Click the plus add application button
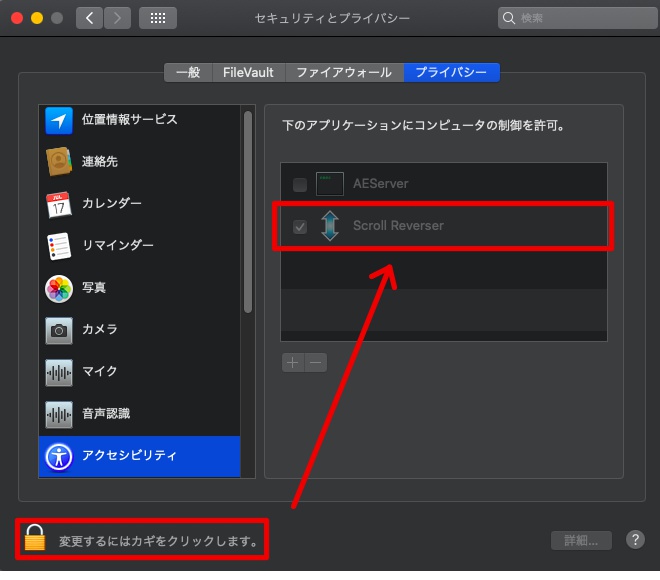This screenshot has height=580, width=660. (293, 362)
